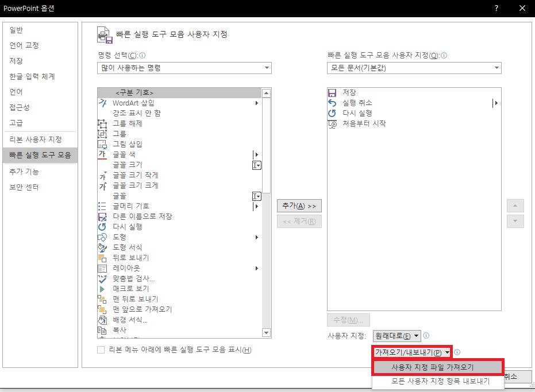Open the 많이 사용하는 명령 dropdown
535x392 pixels.
[184, 68]
